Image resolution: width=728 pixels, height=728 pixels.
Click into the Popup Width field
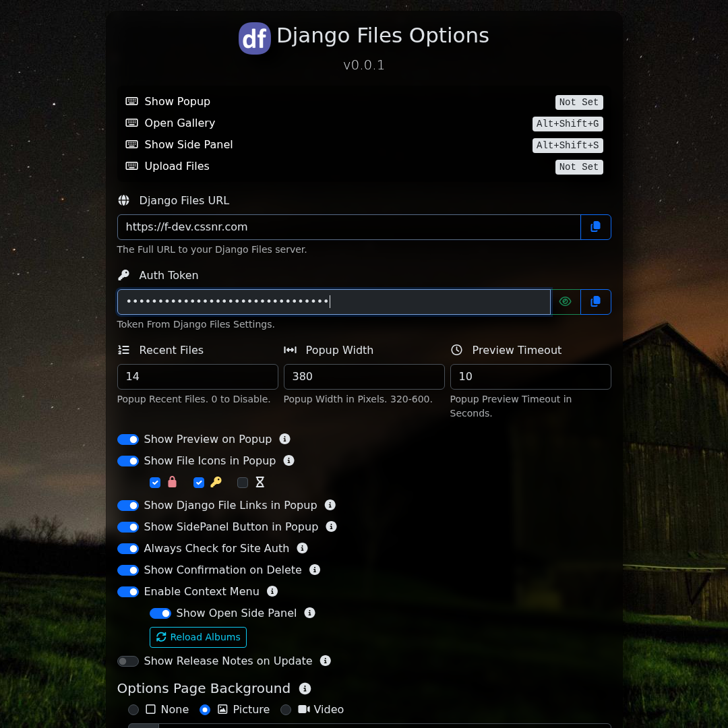[x=364, y=377]
